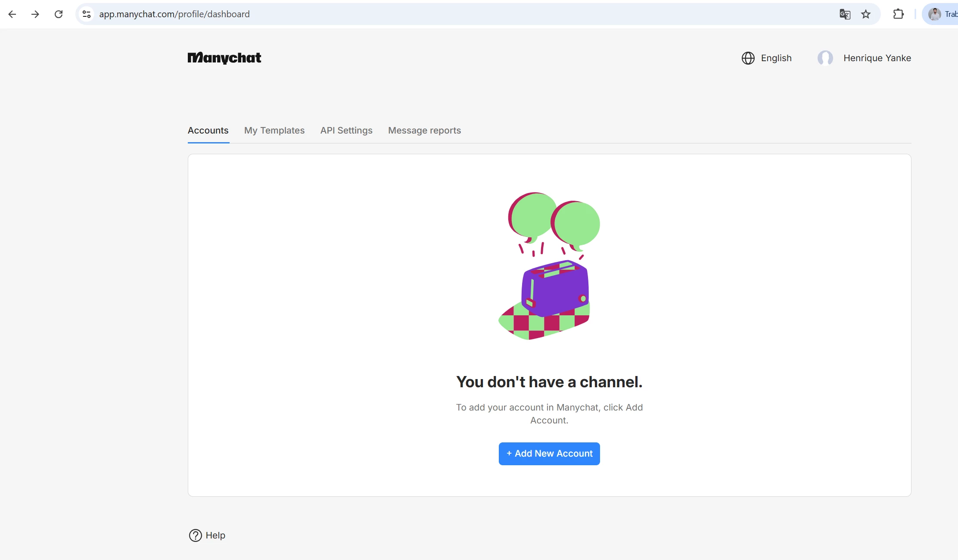
Task: View site information icon in address bar
Action: pyautogui.click(x=87, y=14)
